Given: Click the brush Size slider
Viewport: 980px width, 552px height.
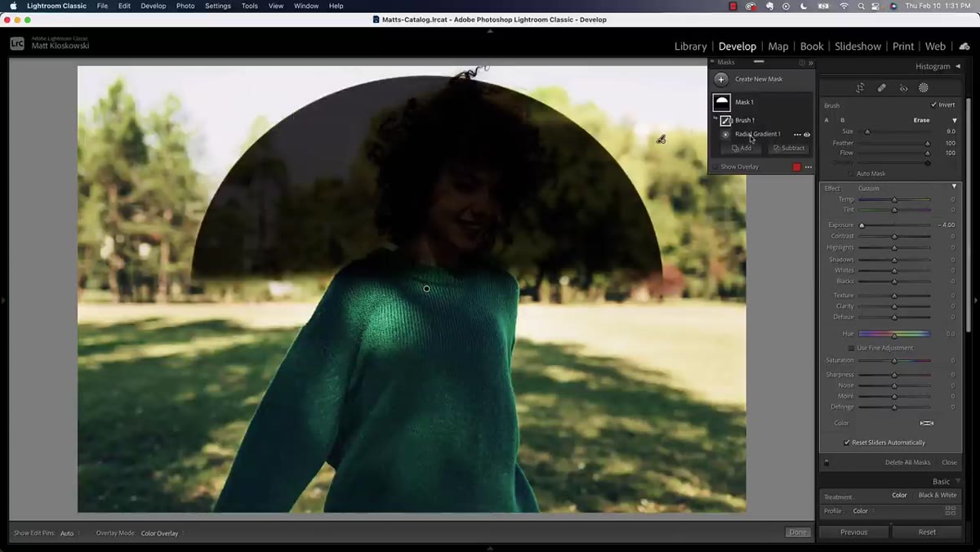Looking at the screenshot, I should (x=893, y=131).
